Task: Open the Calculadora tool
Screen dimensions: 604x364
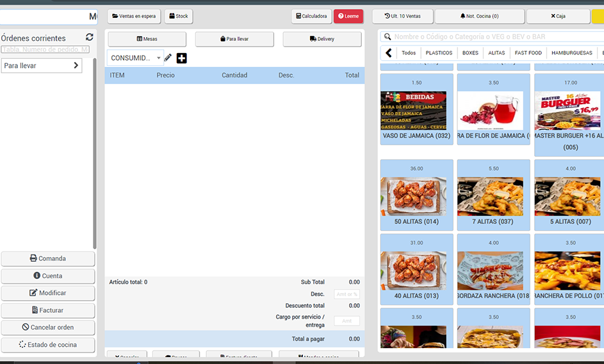Action: click(312, 16)
